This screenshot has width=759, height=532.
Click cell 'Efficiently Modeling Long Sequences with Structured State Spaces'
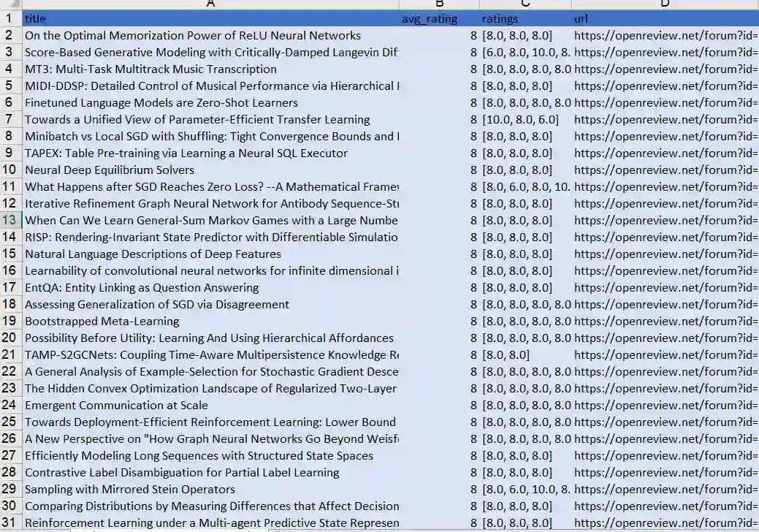coord(210,455)
